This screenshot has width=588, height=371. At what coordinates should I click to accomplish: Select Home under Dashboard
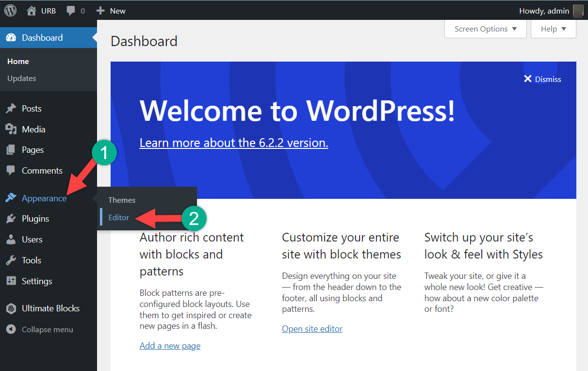pos(18,62)
